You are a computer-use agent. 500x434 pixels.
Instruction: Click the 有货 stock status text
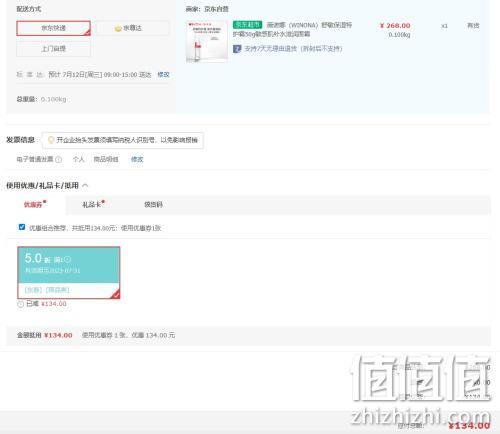tap(473, 25)
